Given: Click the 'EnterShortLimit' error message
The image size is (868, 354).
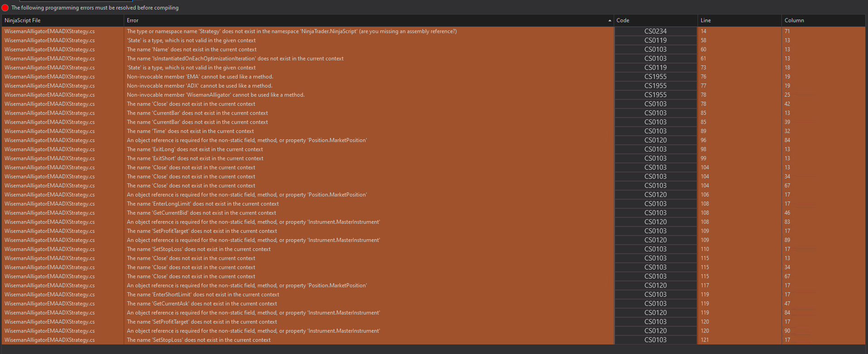Looking at the screenshot, I should [203, 295].
